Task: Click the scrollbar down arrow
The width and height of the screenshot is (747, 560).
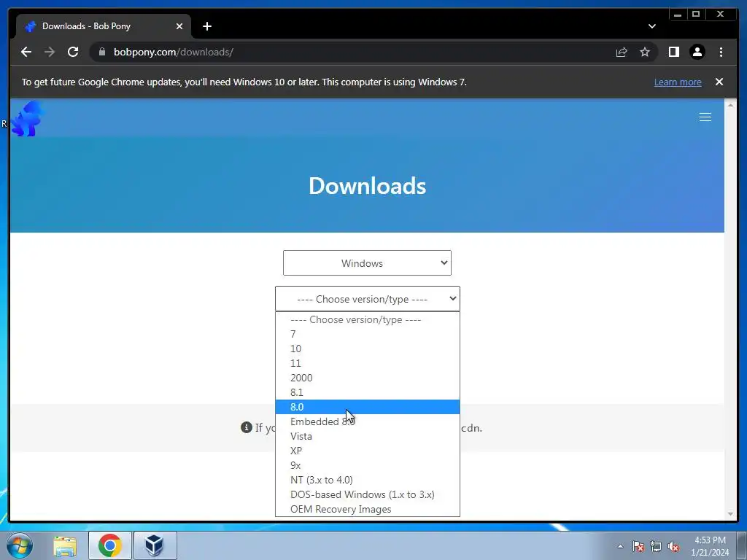Action: click(730, 514)
